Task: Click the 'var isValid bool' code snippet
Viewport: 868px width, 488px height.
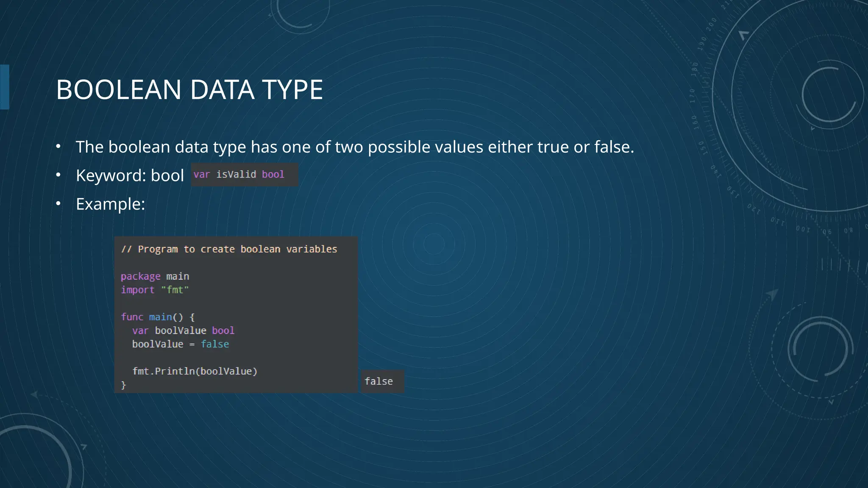Action: tap(245, 175)
